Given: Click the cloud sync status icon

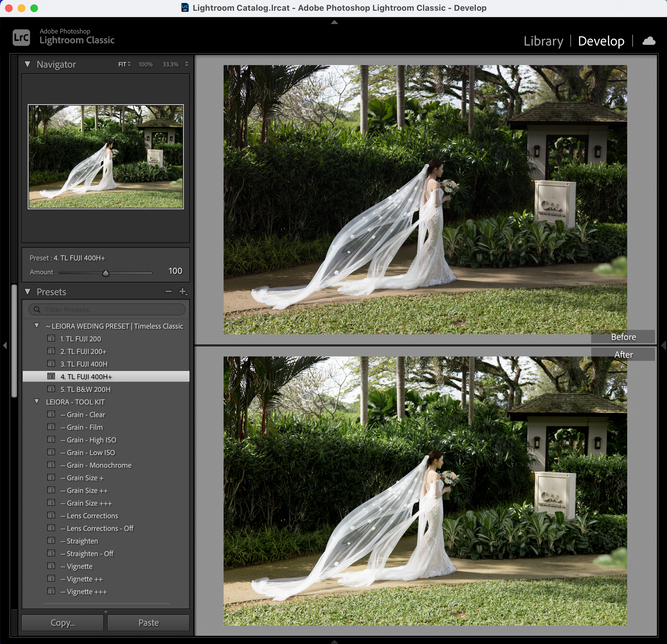Looking at the screenshot, I should (648, 41).
